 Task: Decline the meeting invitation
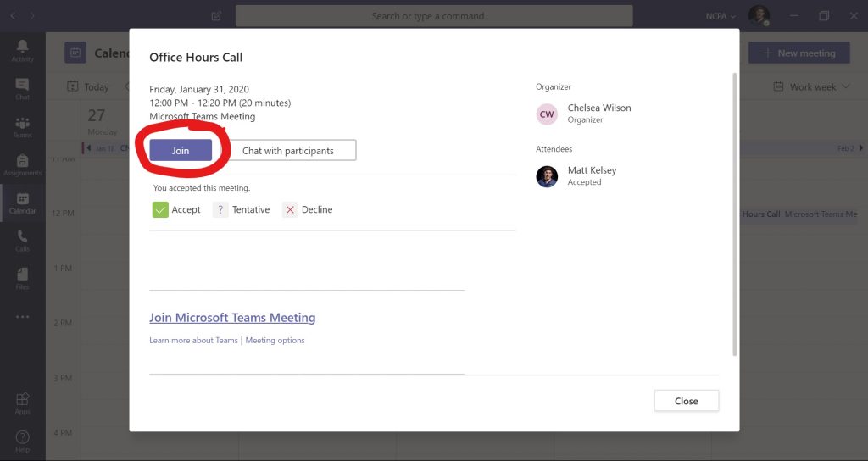(308, 210)
